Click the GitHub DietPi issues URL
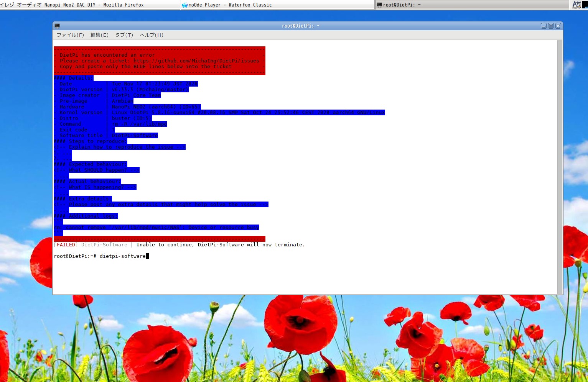The width and height of the screenshot is (588, 382). [x=196, y=61]
